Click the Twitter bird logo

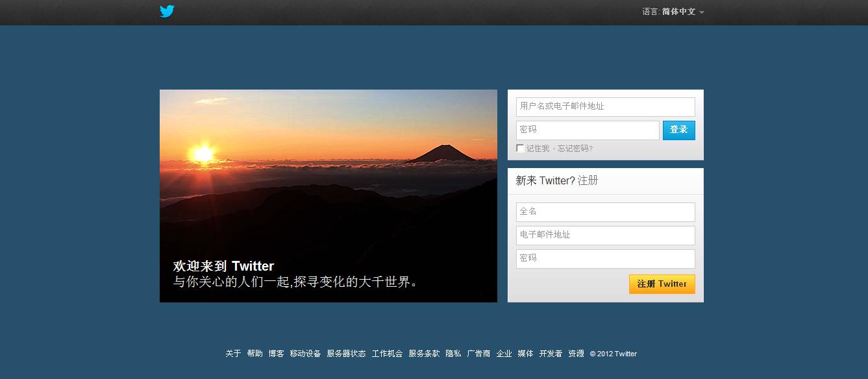167,11
